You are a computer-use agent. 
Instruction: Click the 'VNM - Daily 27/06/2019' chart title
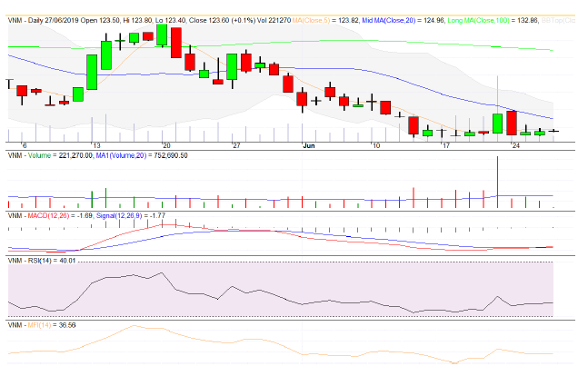pos(44,20)
